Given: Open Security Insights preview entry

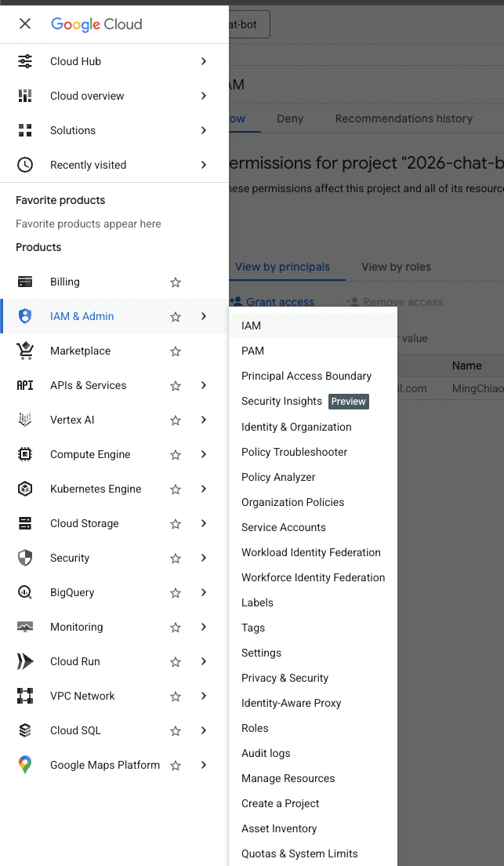Looking at the screenshot, I should coord(313,402).
